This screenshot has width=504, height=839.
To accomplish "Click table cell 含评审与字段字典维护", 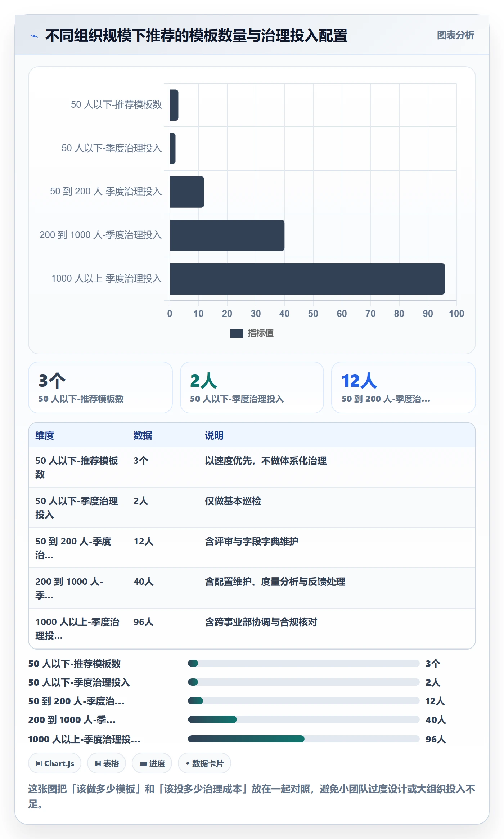I will point(252,541).
